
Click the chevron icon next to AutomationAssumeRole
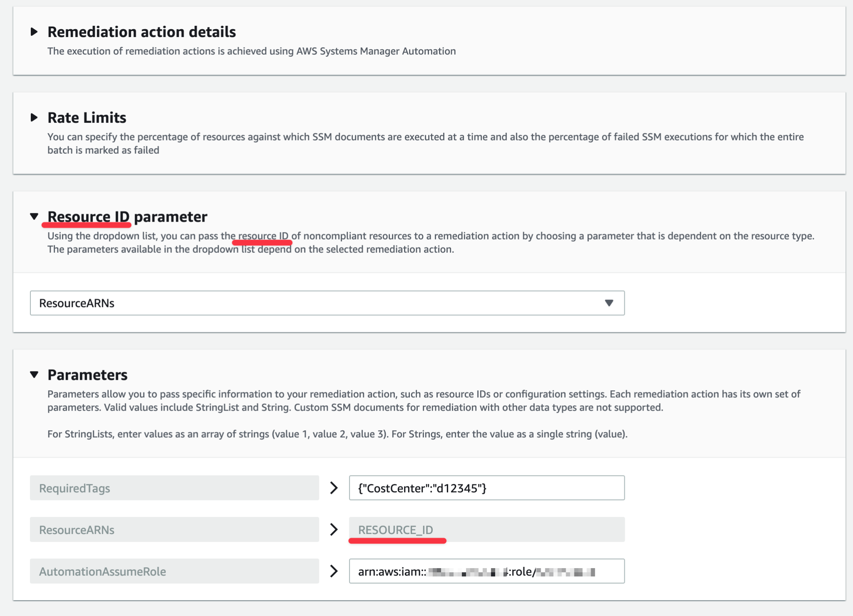[334, 571]
